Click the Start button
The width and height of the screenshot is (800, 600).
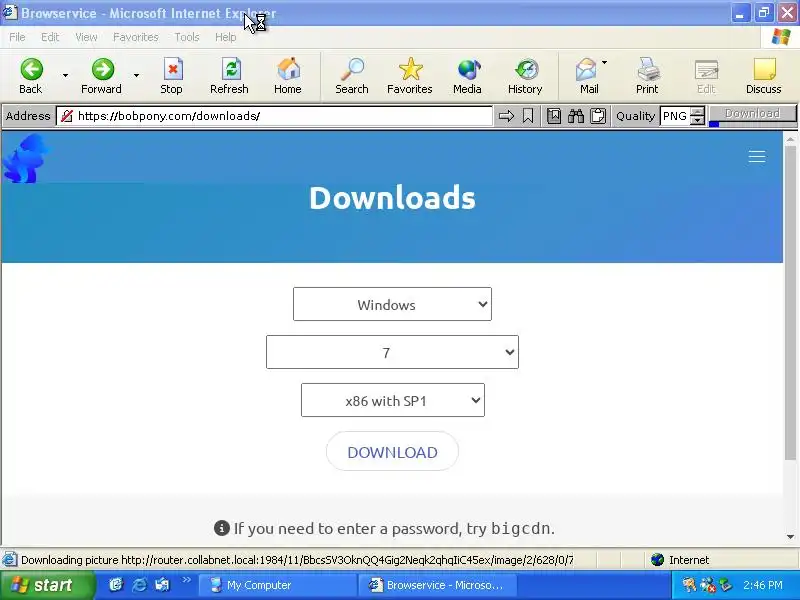tap(46, 585)
